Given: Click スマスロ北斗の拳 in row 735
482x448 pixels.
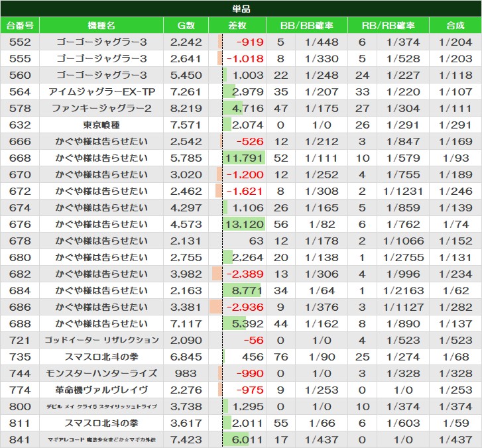Looking at the screenshot, I should [x=101, y=357].
